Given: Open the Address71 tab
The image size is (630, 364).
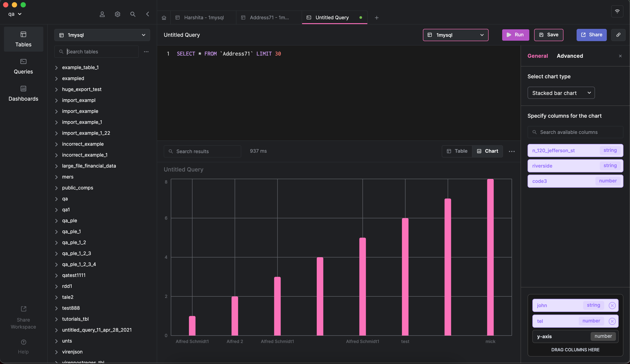Looking at the screenshot, I should tap(269, 18).
